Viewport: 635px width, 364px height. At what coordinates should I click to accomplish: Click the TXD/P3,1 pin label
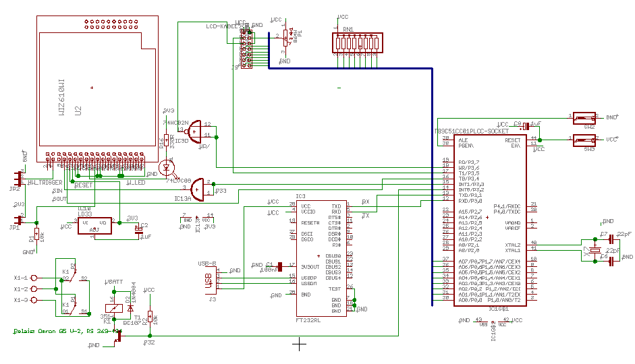point(470,195)
